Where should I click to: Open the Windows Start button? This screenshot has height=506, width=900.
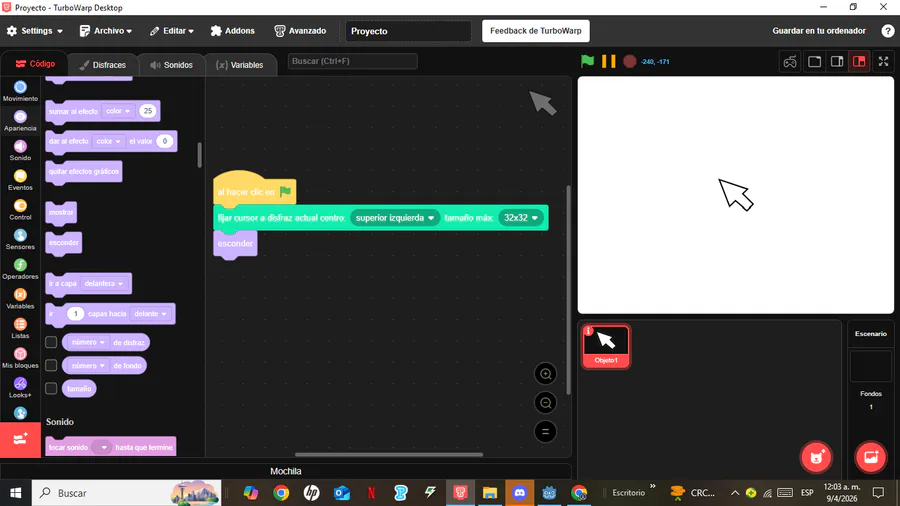pyautogui.click(x=15, y=493)
